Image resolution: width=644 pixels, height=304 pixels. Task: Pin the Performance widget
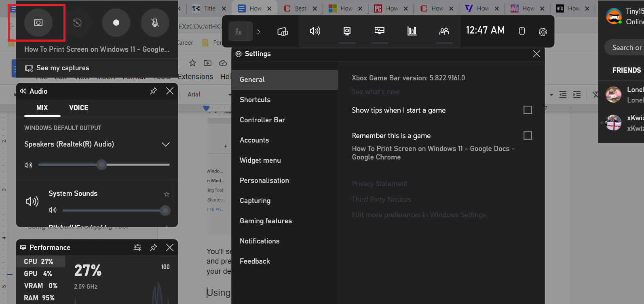coord(153,247)
